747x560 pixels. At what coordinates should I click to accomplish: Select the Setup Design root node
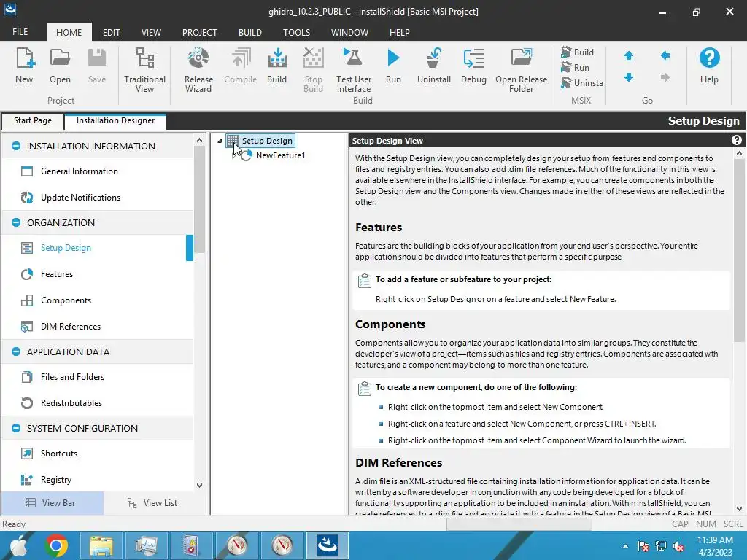pos(260,141)
